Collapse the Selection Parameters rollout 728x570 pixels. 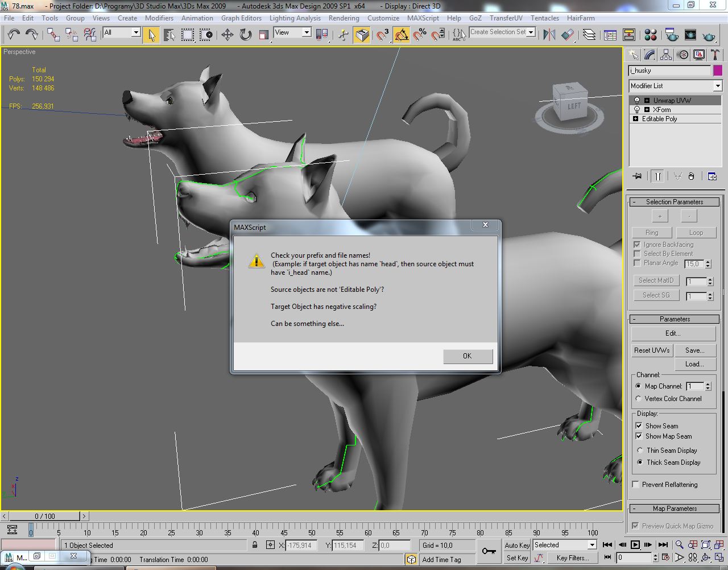[x=675, y=202]
